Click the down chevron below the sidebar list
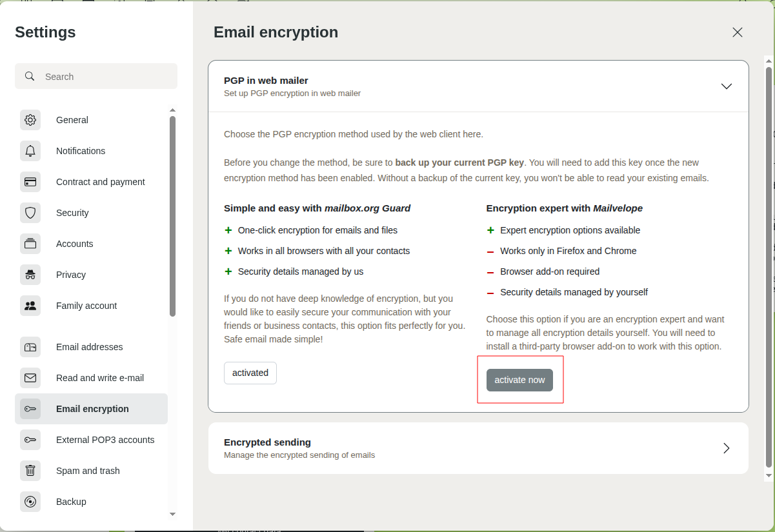 [172, 515]
